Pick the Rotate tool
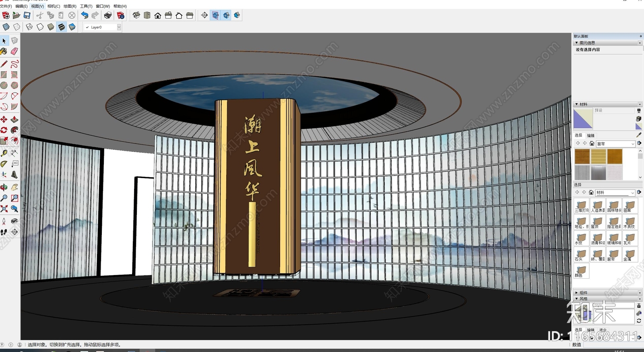The image size is (644, 352). click(4, 130)
